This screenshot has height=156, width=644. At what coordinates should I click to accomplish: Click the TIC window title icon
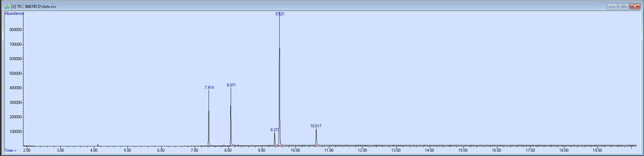(7, 6)
